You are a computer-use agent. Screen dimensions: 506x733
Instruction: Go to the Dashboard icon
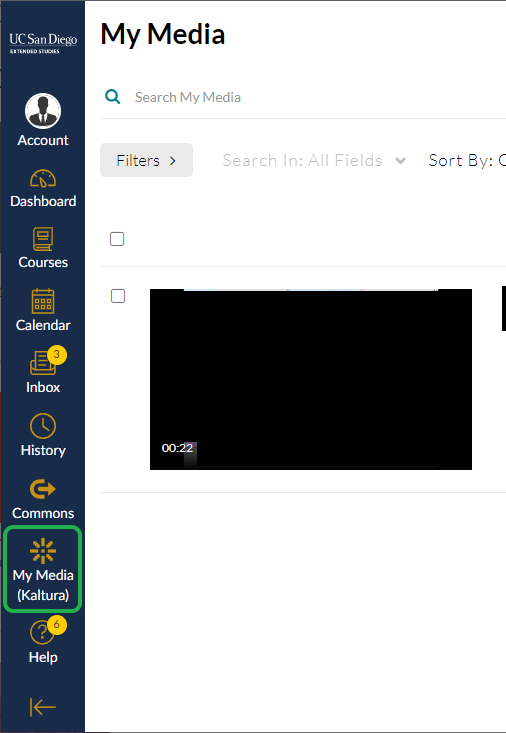point(43,179)
